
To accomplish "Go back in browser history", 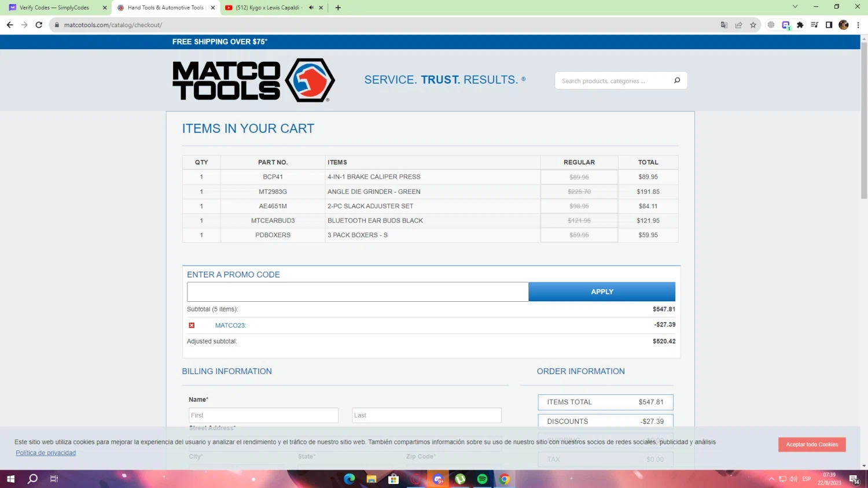I will tap(10, 25).
